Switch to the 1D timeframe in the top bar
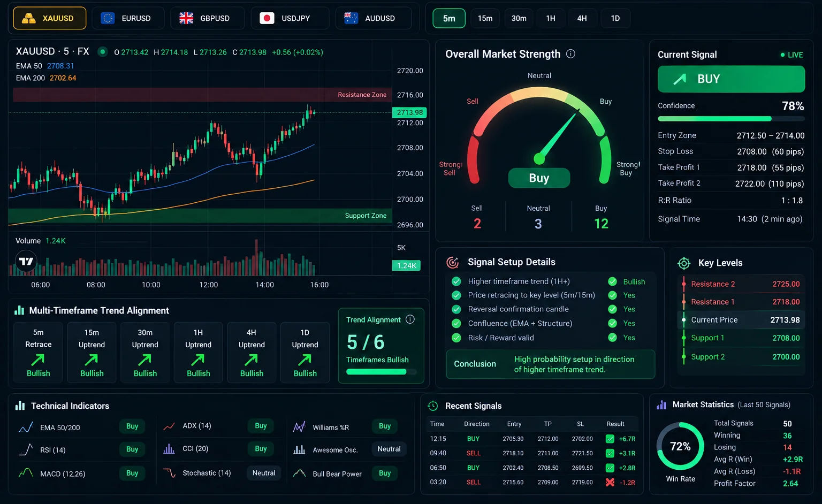Image resolution: width=822 pixels, height=504 pixels. 615,18
